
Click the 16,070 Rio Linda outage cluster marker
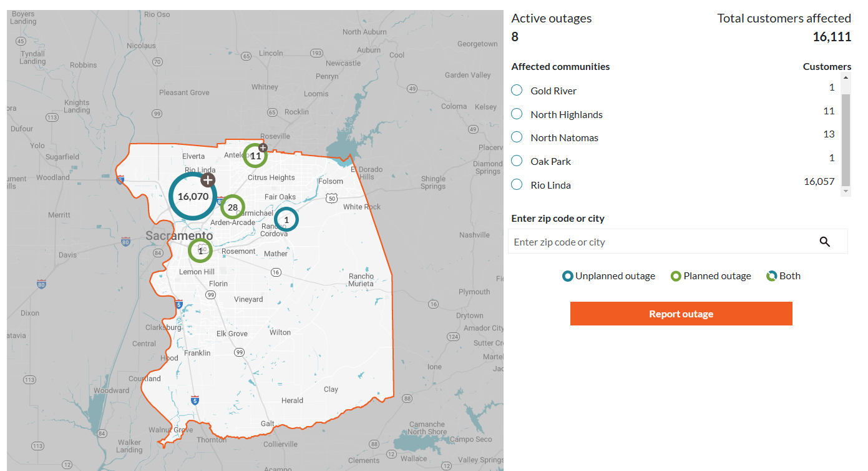coord(192,196)
